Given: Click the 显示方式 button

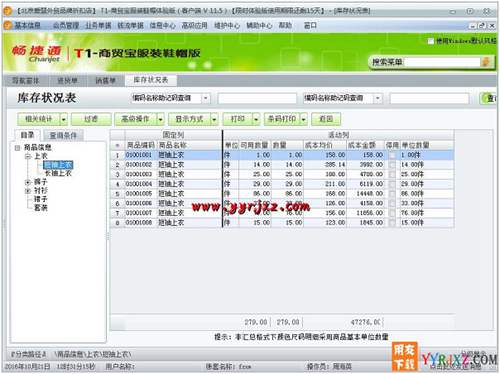Looking at the screenshot, I should (x=189, y=119).
